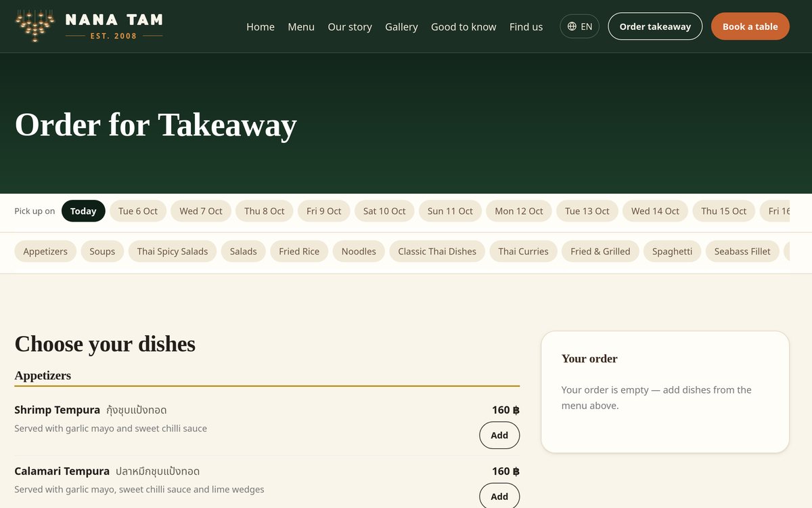This screenshot has height=508, width=812.
Task: Select Today as pick-up date
Action: [83, 211]
